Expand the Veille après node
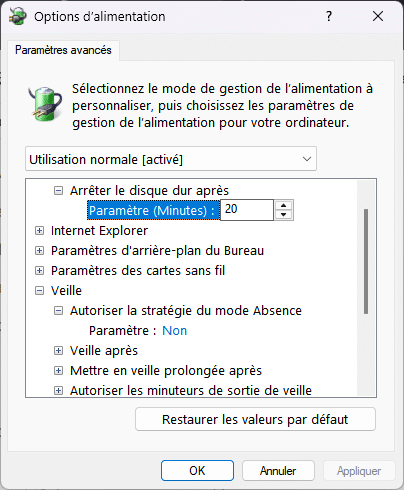Viewport: 404px width, 490px height. [x=58, y=351]
